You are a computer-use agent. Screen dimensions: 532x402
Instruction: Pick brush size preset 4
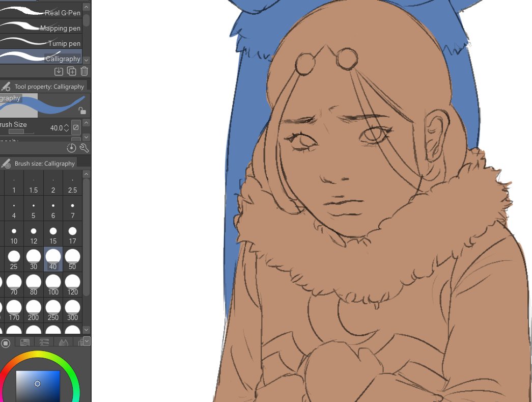(x=14, y=208)
